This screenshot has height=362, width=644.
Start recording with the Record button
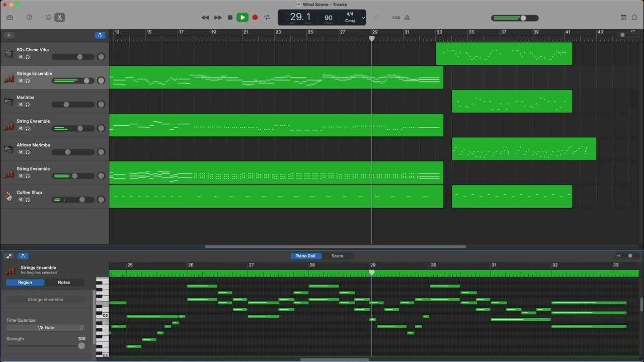255,18
